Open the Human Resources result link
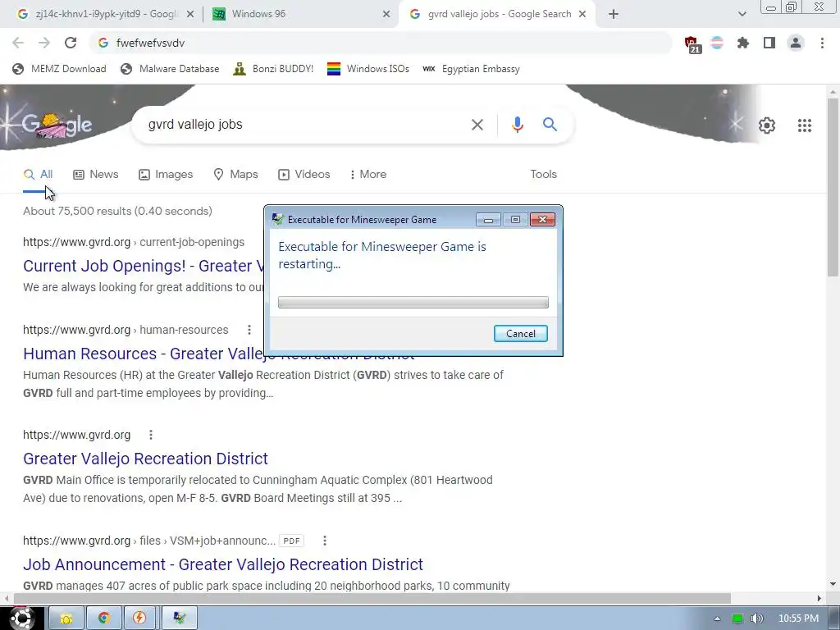This screenshot has height=630, width=840. 218,354
